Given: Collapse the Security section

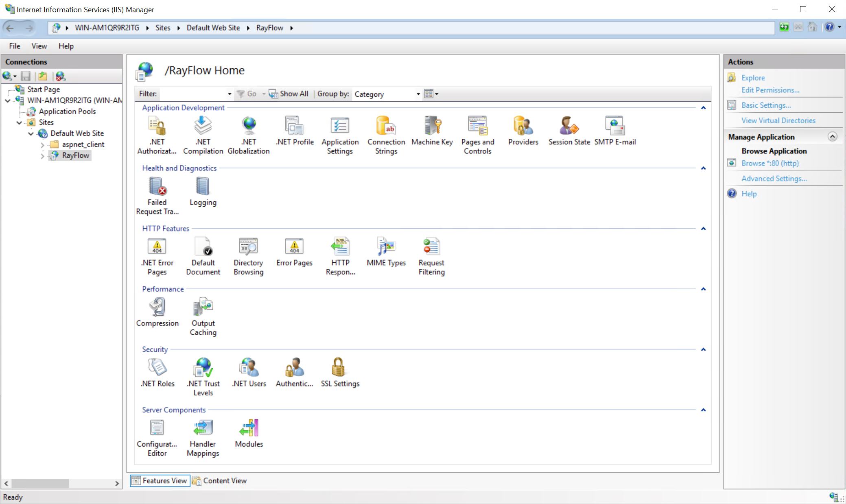Looking at the screenshot, I should [703, 349].
